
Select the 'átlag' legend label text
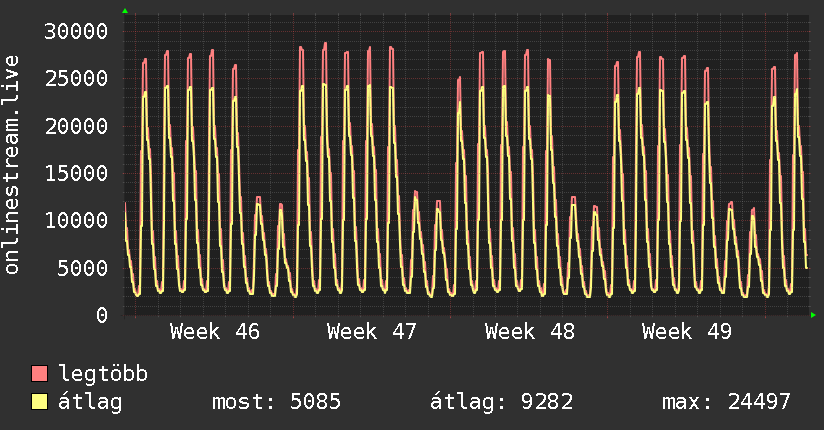click(90, 402)
